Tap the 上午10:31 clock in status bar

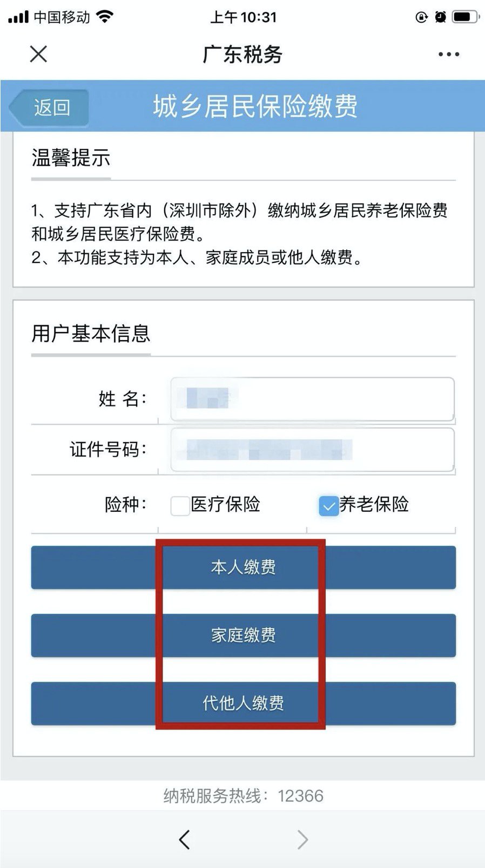click(x=243, y=17)
